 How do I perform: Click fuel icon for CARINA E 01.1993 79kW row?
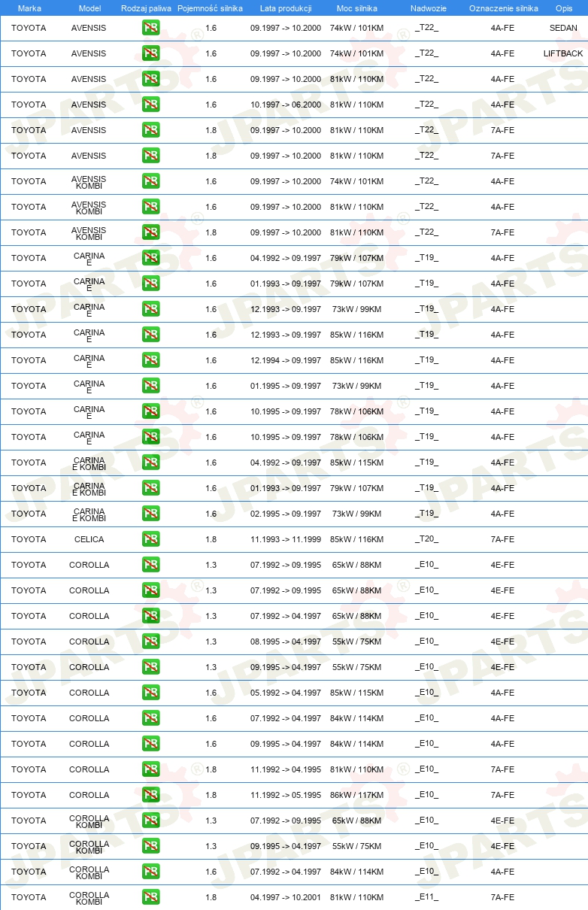(150, 284)
